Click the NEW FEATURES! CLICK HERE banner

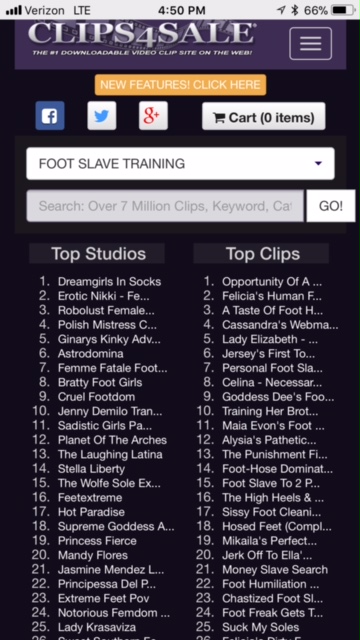(x=180, y=85)
